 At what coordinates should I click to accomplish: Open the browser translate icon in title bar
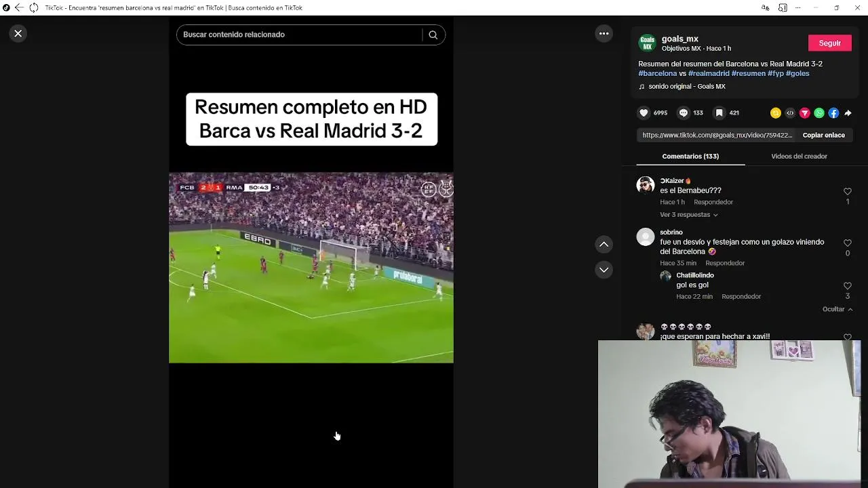(x=765, y=7)
